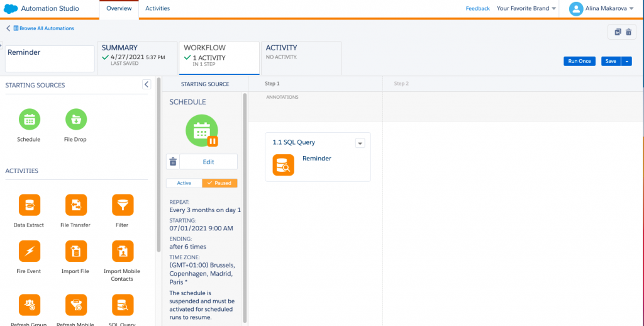Set schedule state to Active

click(184, 183)
